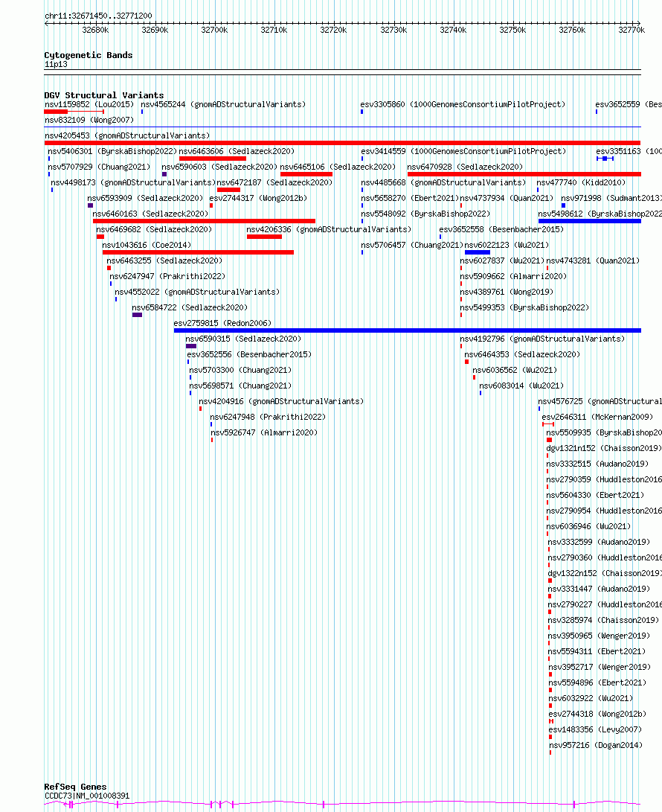
Task: Select the RefSeq Genes track heading
Action: click(x=75, y=787)
